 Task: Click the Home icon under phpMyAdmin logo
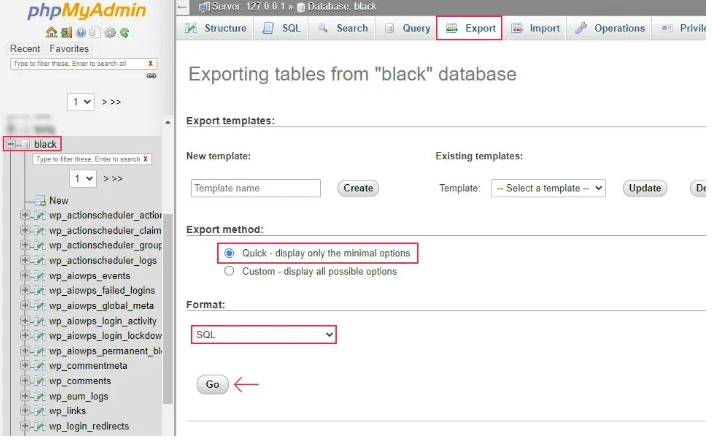(51, 32)
